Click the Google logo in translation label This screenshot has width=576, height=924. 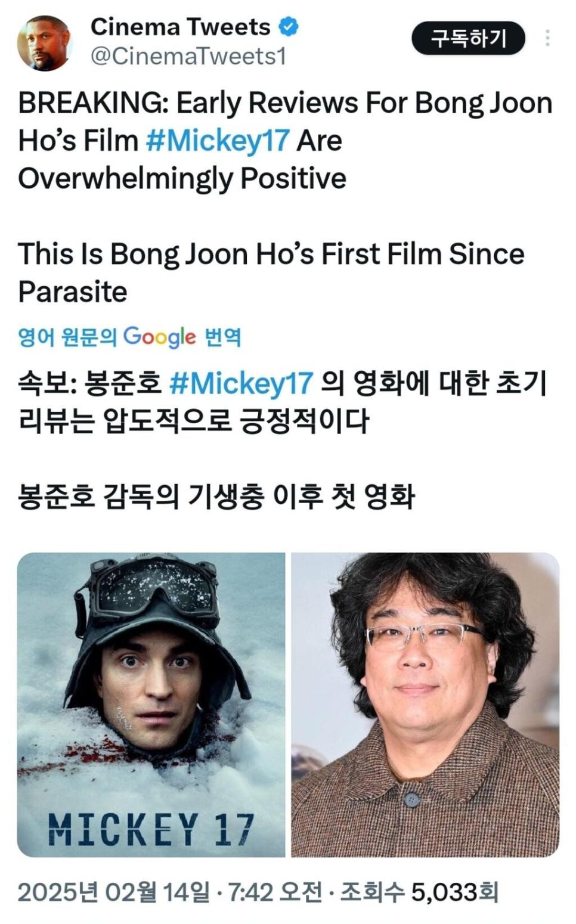[x=160, y=337]
